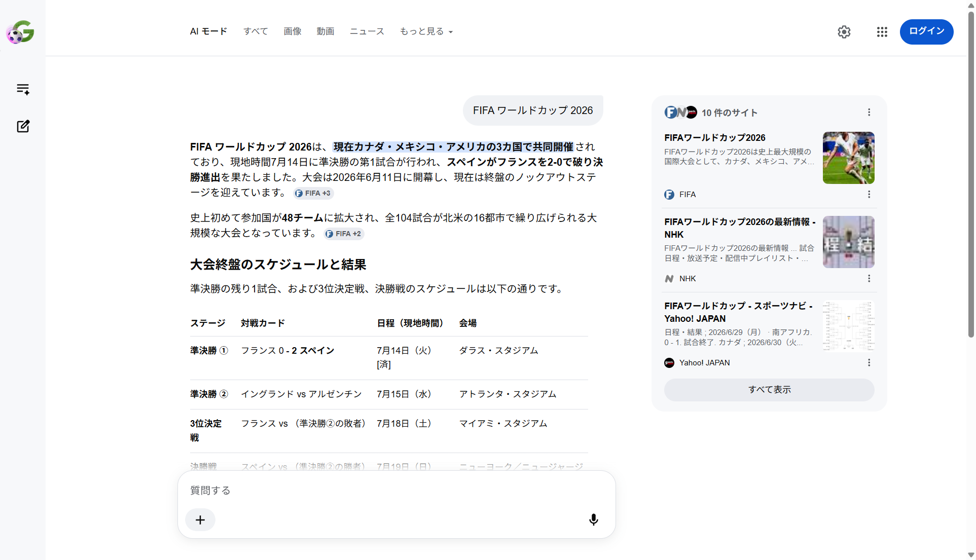Click ダラス・スタジアム venue cell
The width and height of the screenshot is (976, 560).
498,351
